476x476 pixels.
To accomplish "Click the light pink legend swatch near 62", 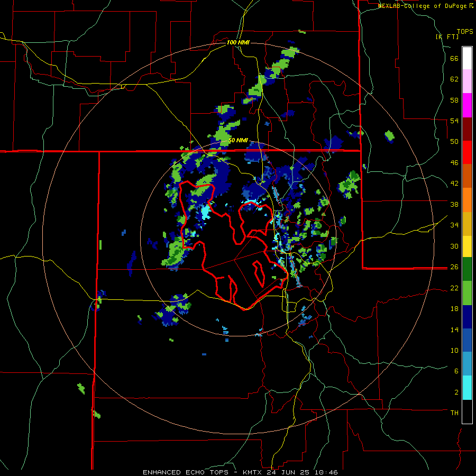I will click(467, 81).
